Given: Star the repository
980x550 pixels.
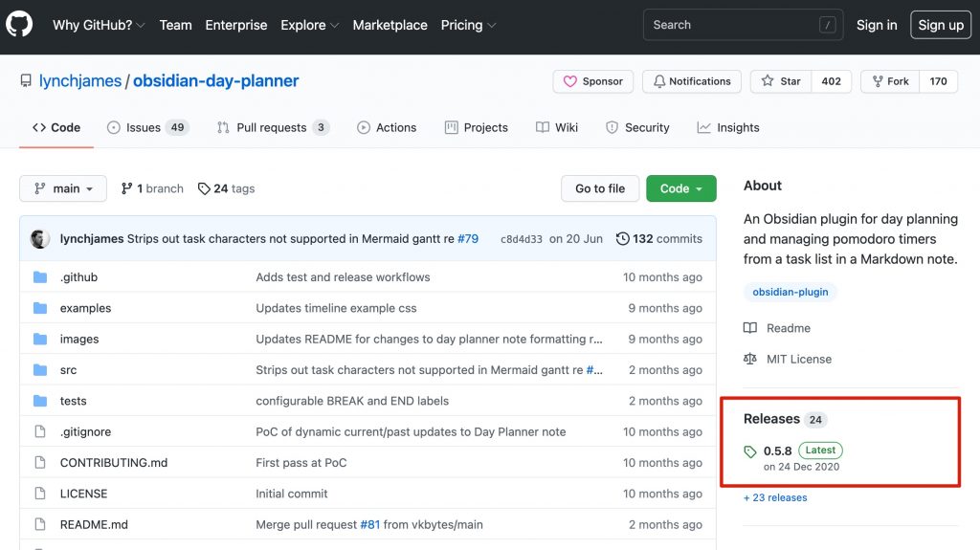Looking at the screenshot, I should tap(781, 81).
